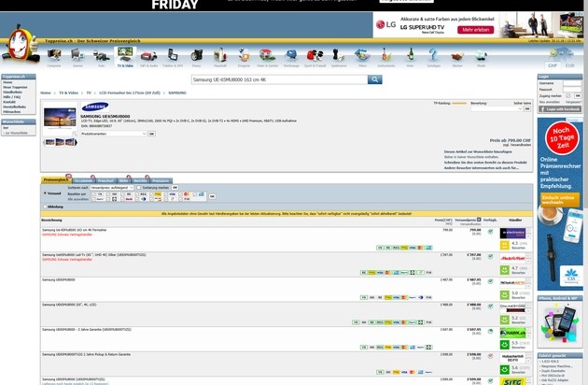
Task: Open the Wein bottle category icon
Action: tap(411, 56)
